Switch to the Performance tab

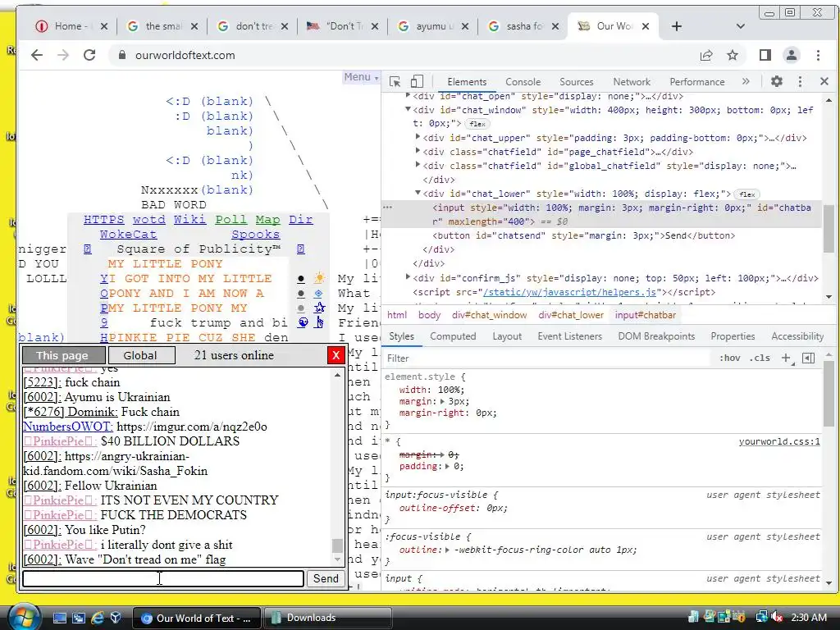(697, 82)
